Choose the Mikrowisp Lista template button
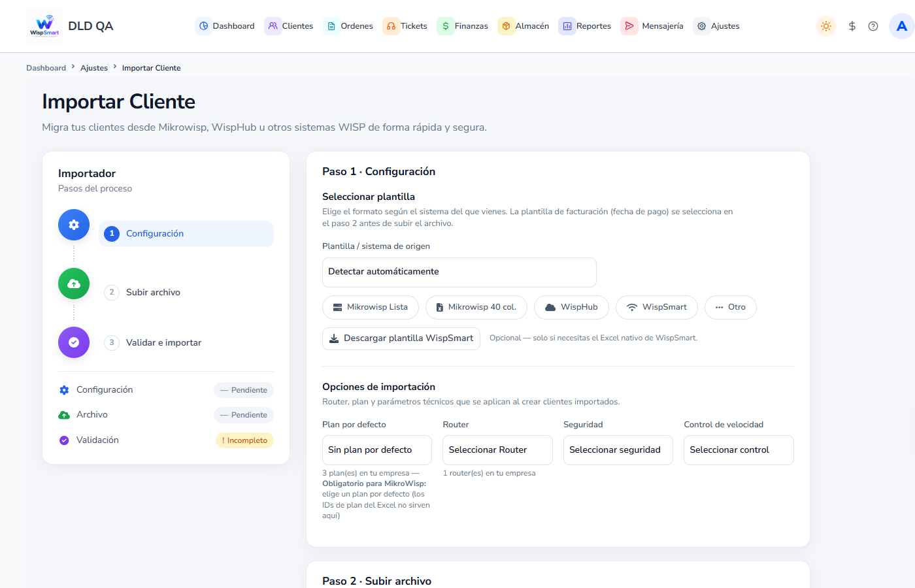 371,307
